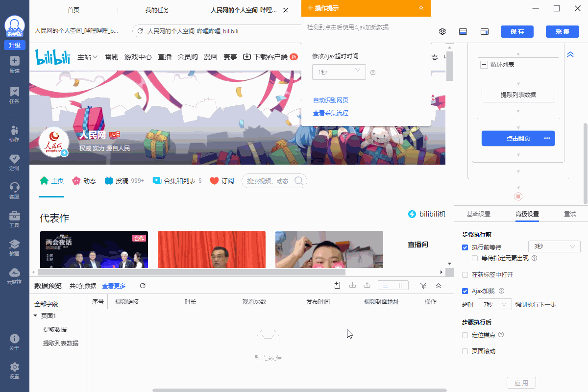Switch data preview to vertical columns layout

(x=401, y=286)
